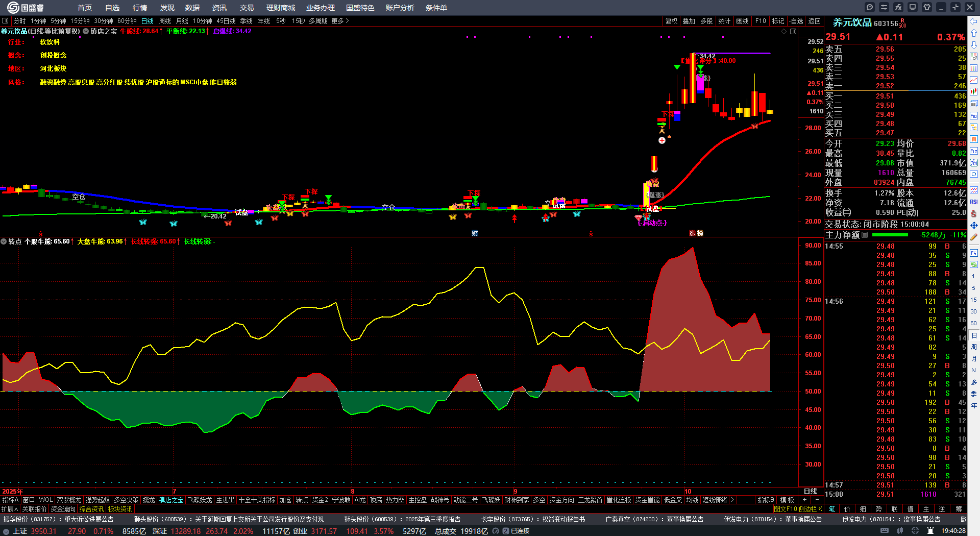Select the 月线 period

pos(182,21)
